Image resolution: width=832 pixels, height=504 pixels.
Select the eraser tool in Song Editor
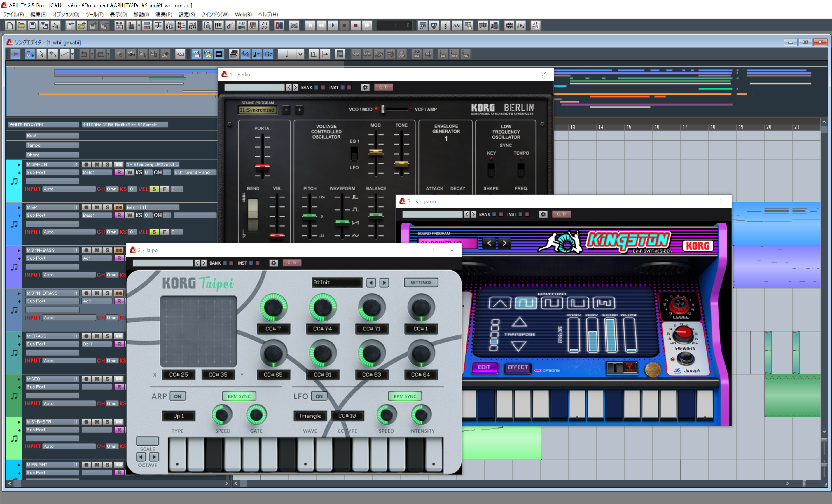click(165, 54)
